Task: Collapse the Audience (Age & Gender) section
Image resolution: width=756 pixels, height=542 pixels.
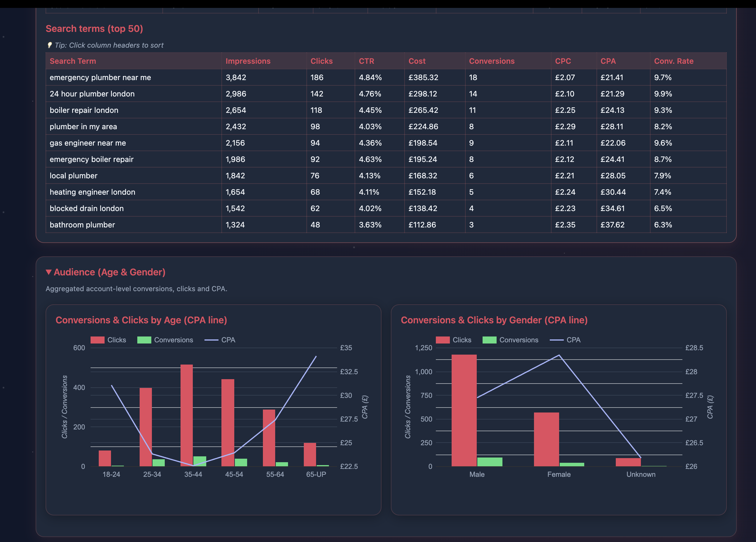Action: [49, 272]
